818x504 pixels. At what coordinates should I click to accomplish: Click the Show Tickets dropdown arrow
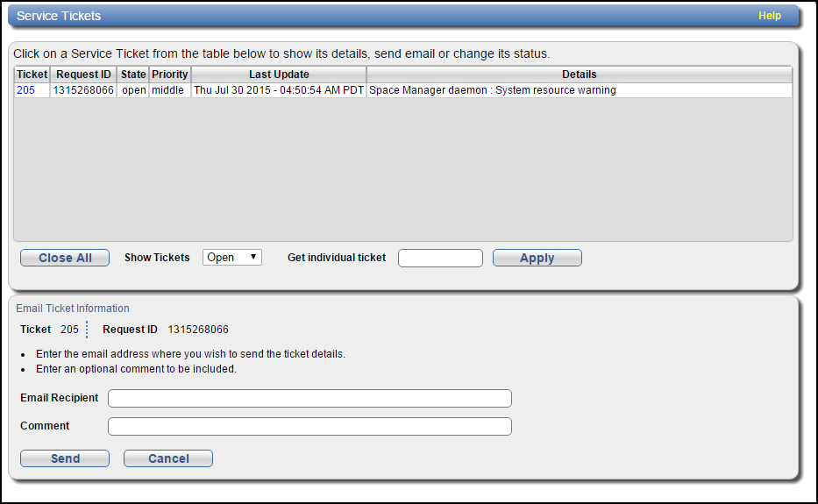click(x=253, y=257)
